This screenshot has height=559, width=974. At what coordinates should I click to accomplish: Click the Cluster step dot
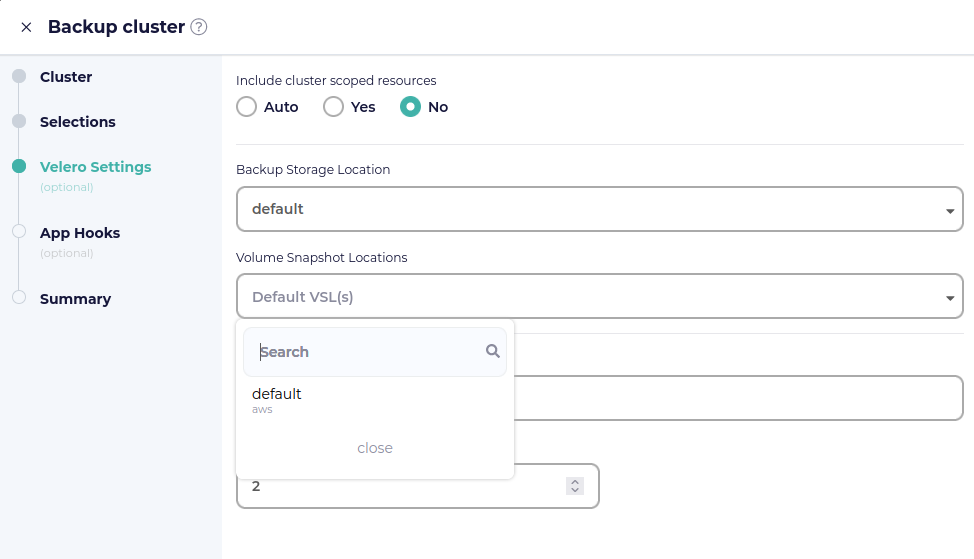pyautogui.click(x=19, y=76)
